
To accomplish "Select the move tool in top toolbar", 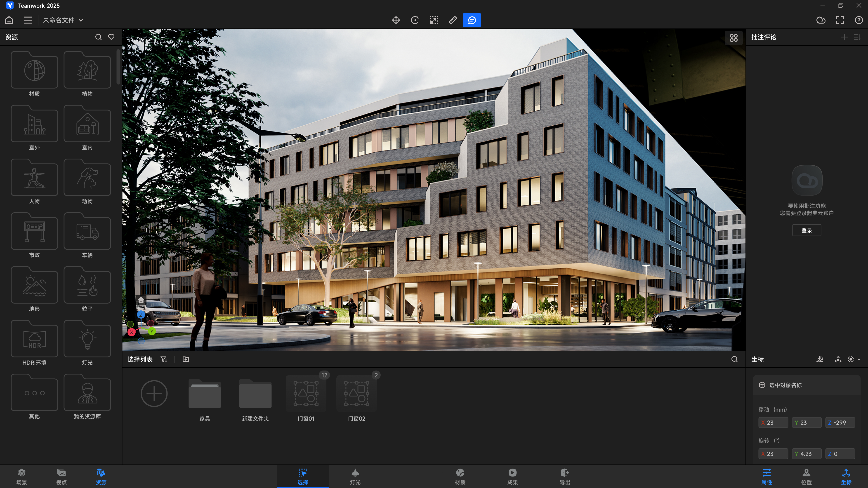I will 396,20.
